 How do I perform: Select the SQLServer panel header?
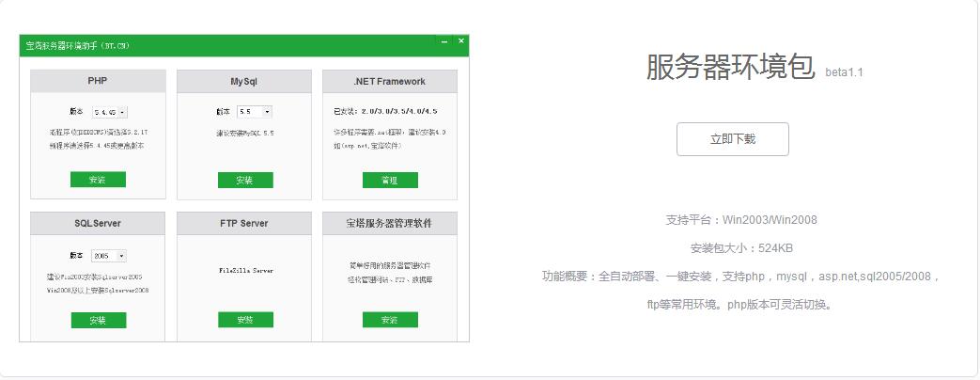click(98, 224)
